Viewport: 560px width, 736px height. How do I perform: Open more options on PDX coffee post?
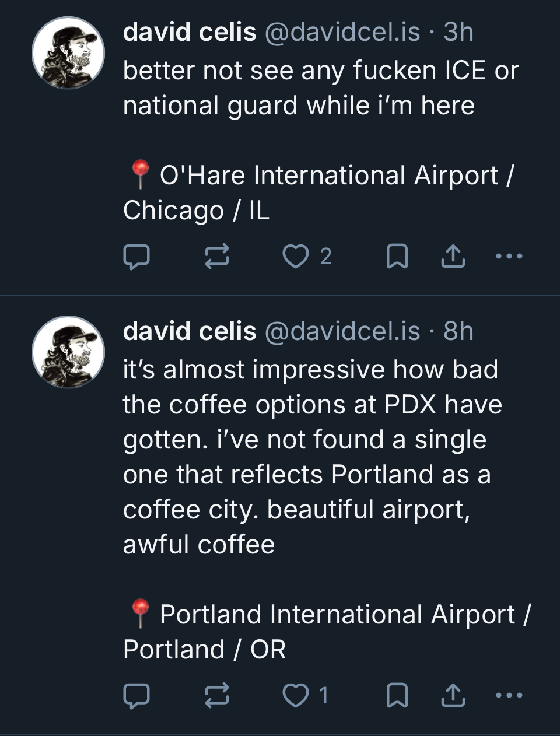509,695
